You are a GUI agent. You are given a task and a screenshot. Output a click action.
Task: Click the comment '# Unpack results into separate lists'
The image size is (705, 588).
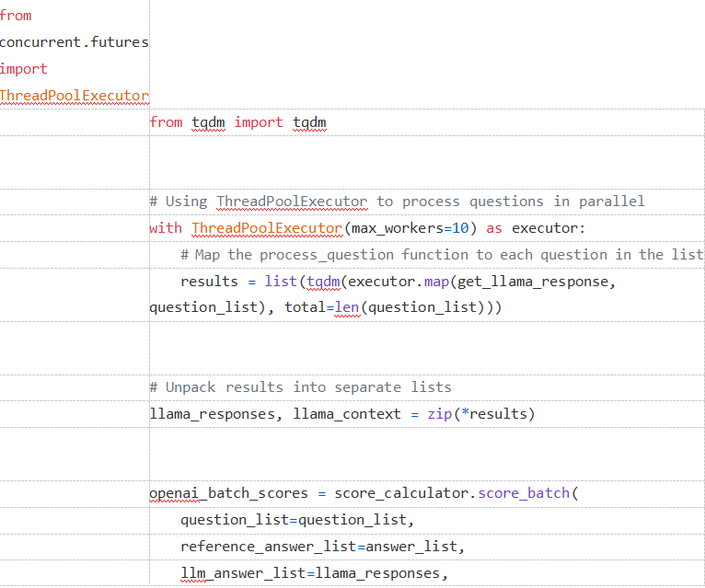tap(300, 387)
